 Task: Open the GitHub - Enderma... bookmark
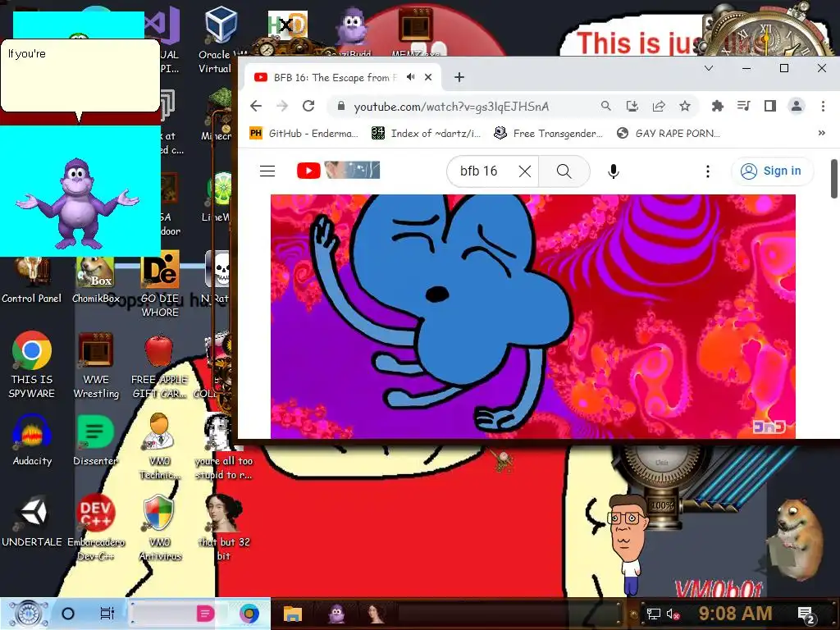304,133
